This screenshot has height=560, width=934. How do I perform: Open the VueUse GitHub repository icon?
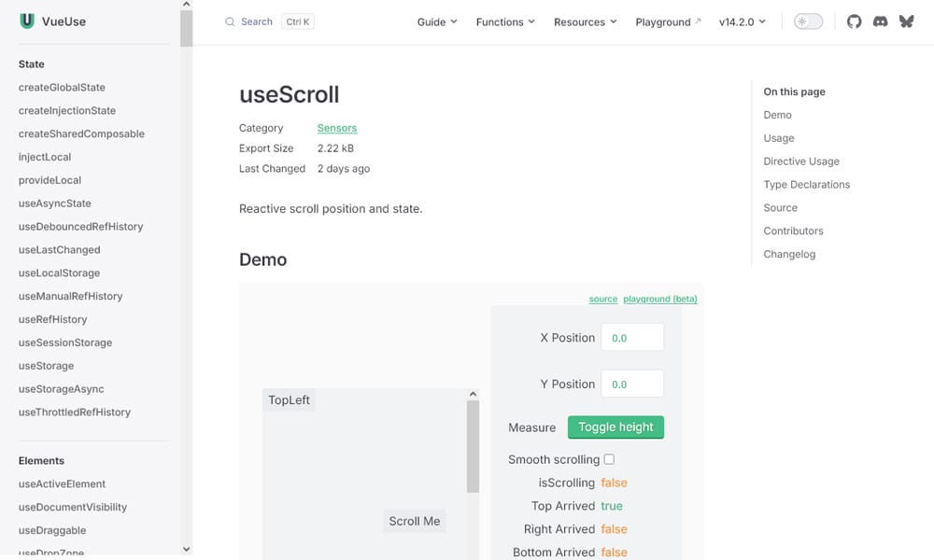(x=854, y=21)
